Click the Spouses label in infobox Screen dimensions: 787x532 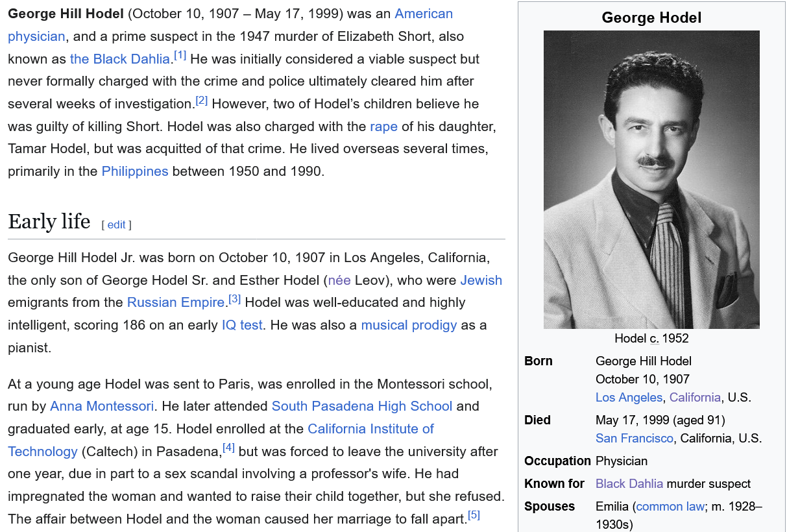(x=550, y=507)
